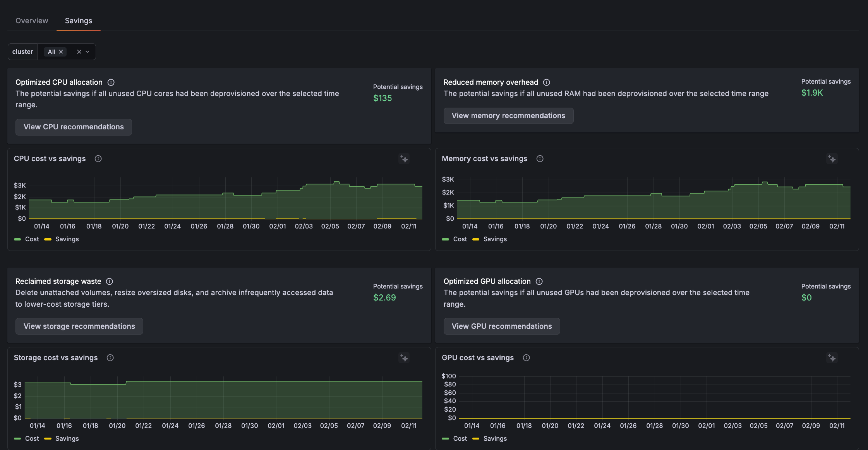
Task: Expand the cluster variable dropdown chevron
Action: pos(87,52)
